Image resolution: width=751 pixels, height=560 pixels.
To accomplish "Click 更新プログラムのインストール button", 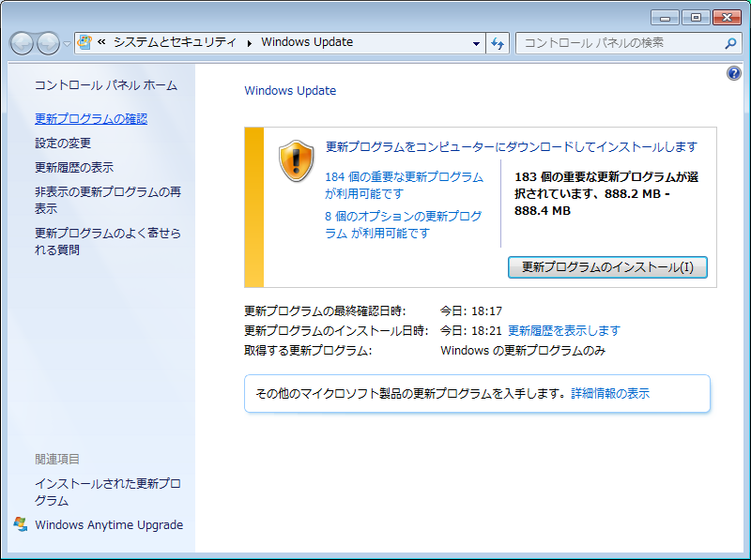I will (x=607, y=267).
